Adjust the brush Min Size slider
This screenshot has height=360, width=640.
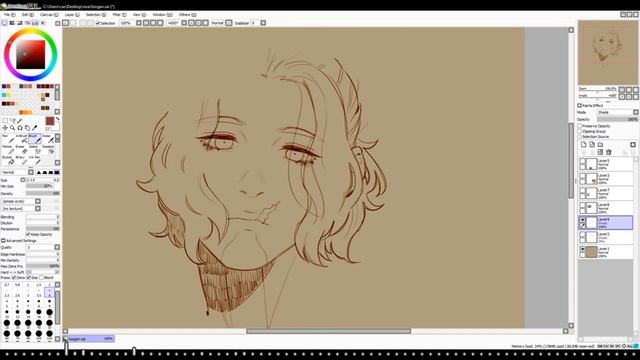(x=43, y=186)
